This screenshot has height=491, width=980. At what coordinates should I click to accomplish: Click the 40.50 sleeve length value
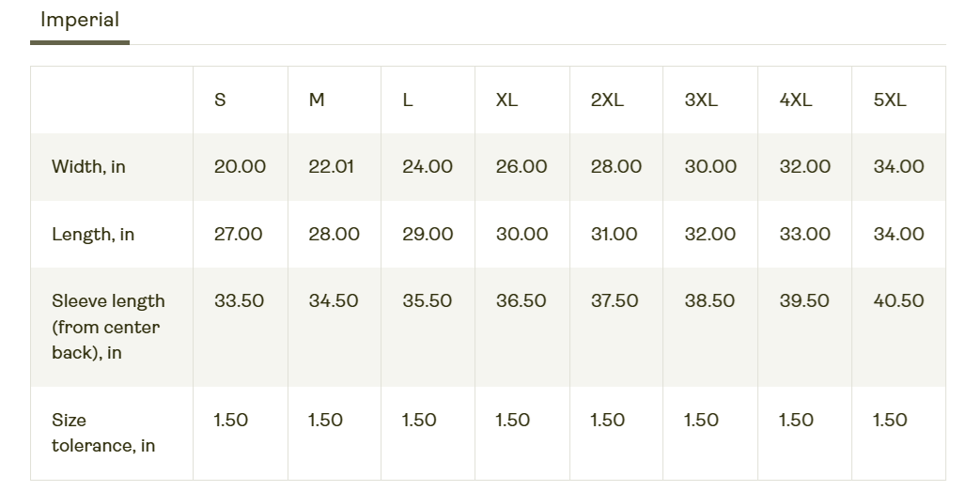tap(899, 301)
